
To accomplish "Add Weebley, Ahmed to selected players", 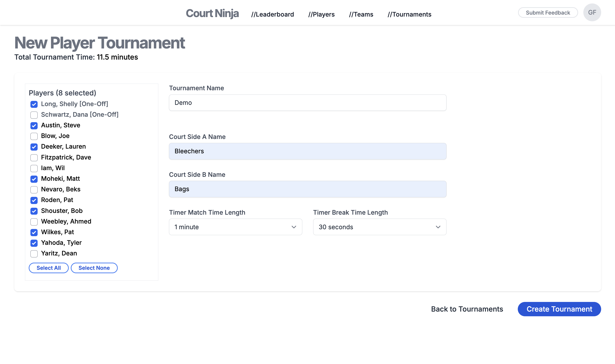I will point(34,222).
